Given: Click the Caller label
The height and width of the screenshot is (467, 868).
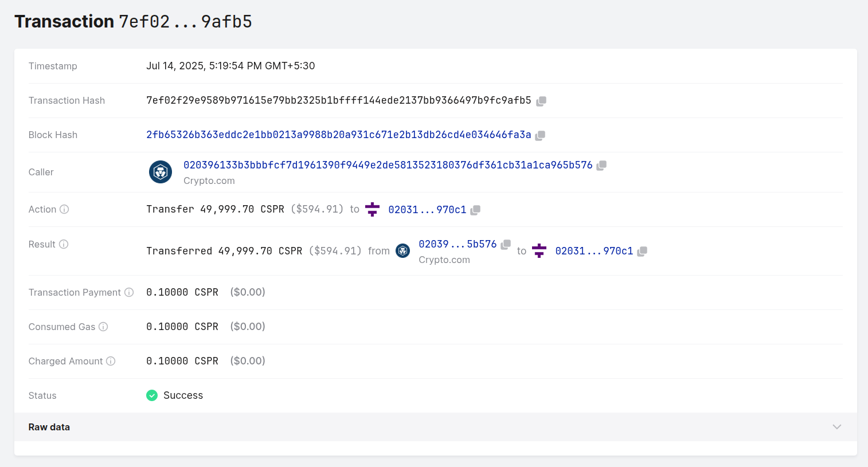Looking at the screenshot, I should (x=41, y=172).
